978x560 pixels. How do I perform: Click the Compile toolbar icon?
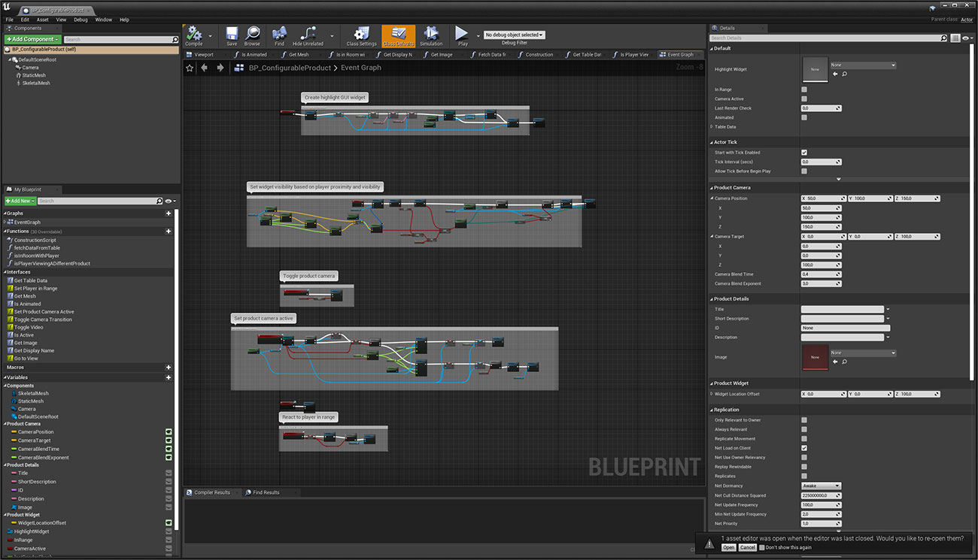[194, 34]
